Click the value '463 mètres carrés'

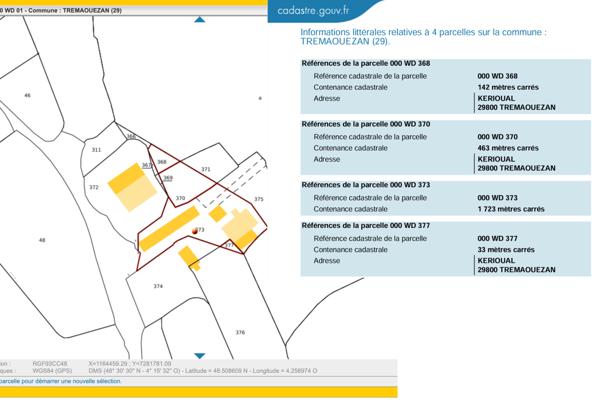(x=508, y=148)
